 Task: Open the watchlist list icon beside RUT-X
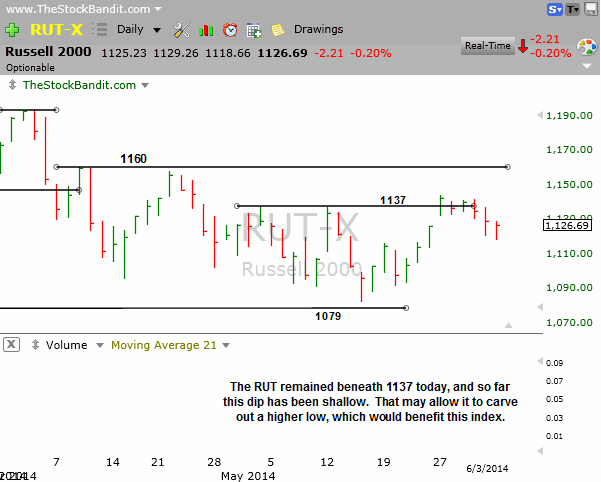pos(100,30)
